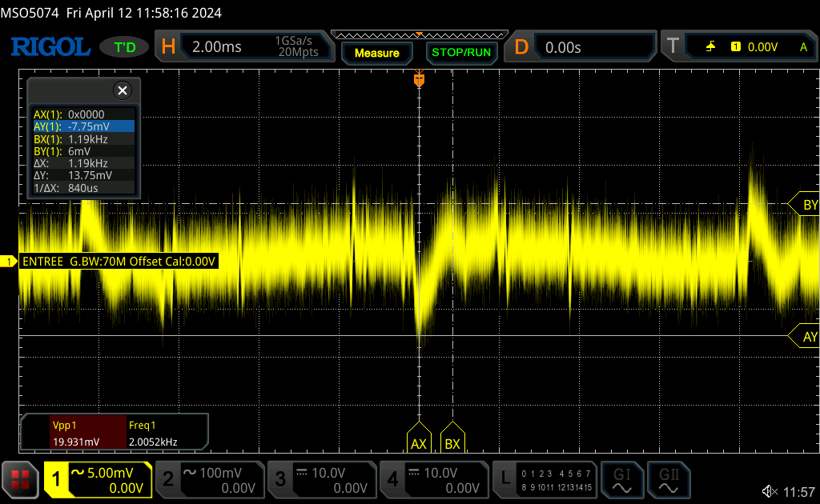Open channel 2 100mV scale settings

(x=222, y=479)
